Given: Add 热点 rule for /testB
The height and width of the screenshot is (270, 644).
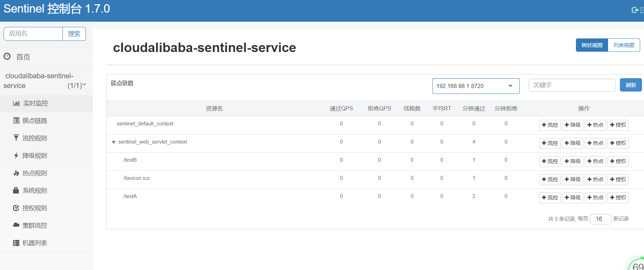Looking at the screenshot, I should pyautogui.click(x=595, y=161).
